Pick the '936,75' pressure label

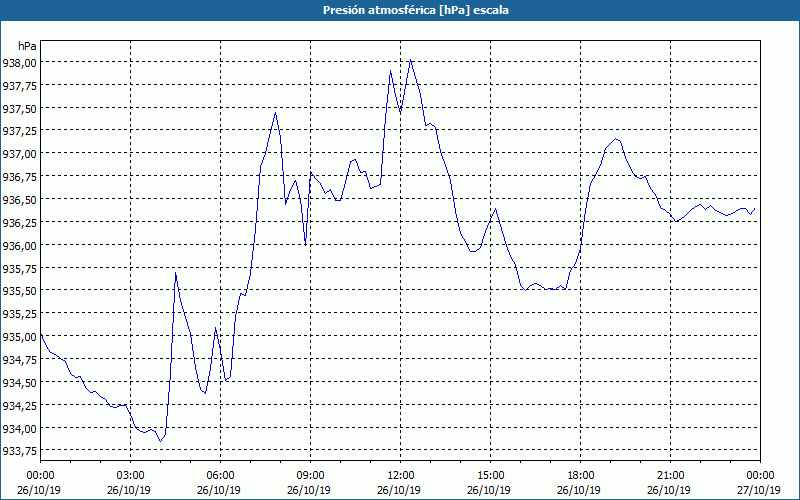[x=19, y=177]
